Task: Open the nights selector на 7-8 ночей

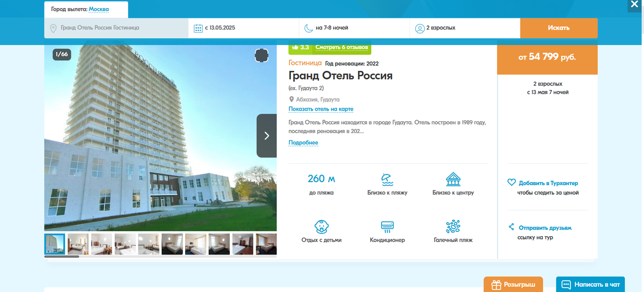Action: 354,28
